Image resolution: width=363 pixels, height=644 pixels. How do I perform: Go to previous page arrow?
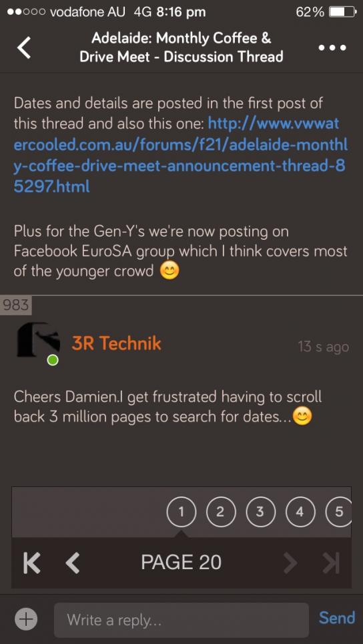pos(73,562)
